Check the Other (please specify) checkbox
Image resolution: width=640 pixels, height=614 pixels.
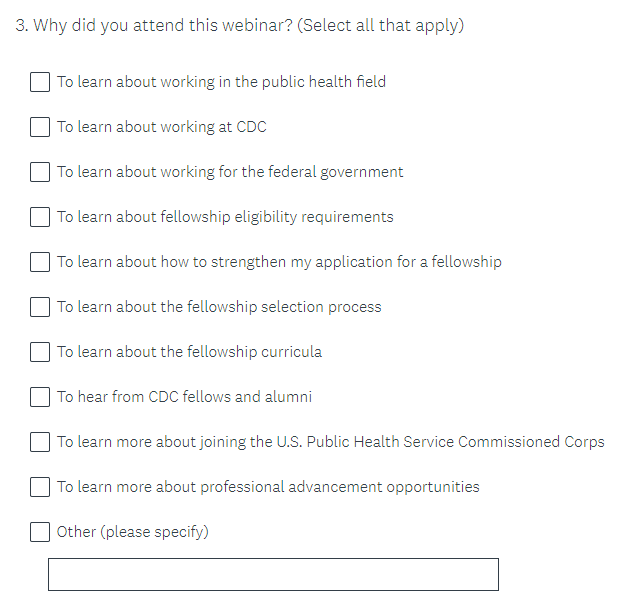click(x=40, y=532)
